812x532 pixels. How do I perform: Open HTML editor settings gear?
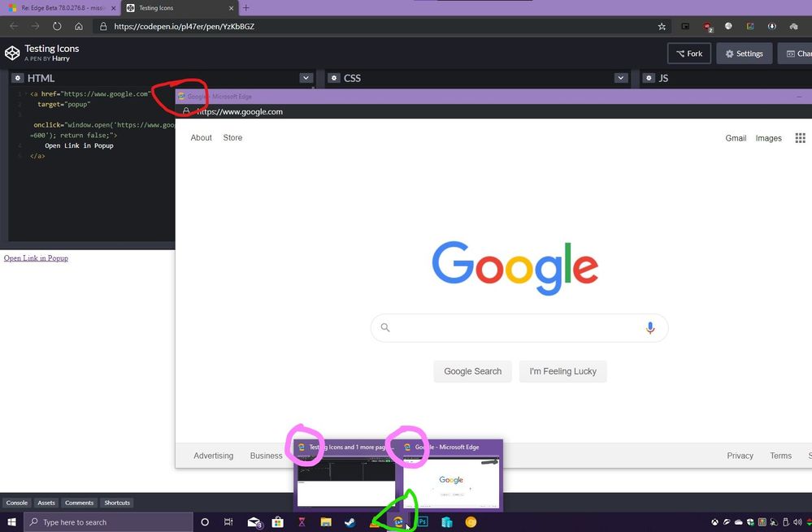pyautogui.click(x=18, y=78)
